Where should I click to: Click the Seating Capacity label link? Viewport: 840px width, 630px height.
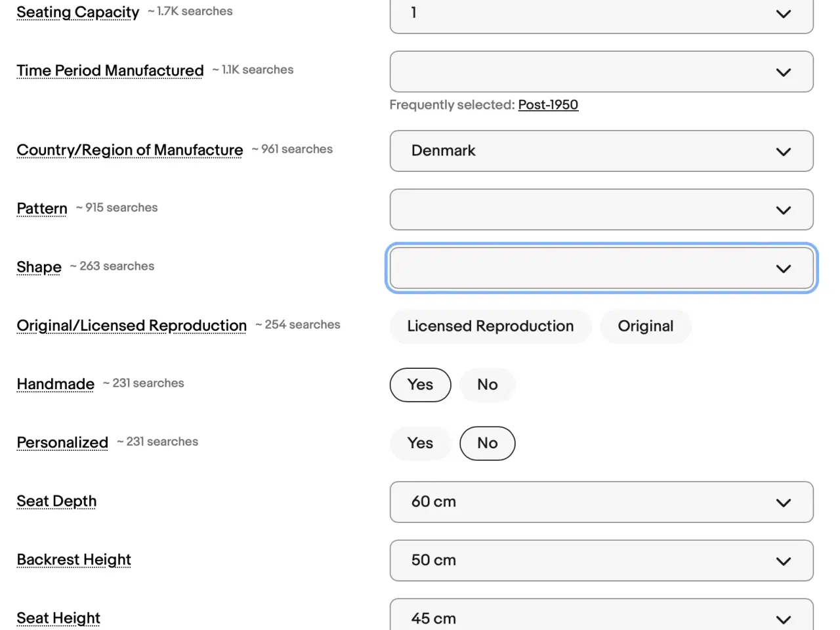tap(77, 12)
